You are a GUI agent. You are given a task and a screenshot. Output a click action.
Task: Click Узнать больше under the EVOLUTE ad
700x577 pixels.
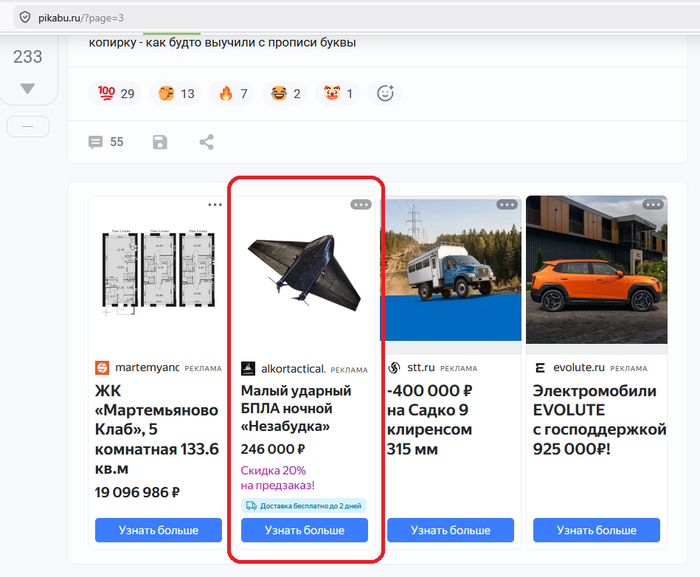tap(596, 530)
